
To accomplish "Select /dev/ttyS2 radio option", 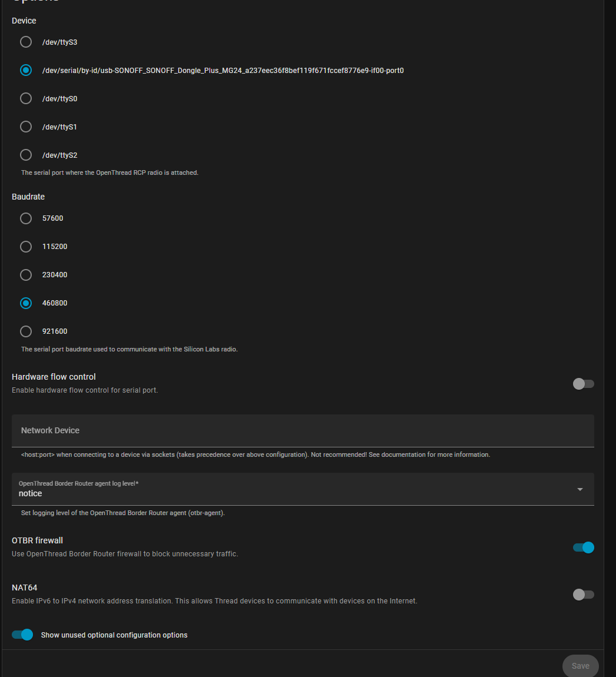I will pyautogui.click(x=26, y=155).
